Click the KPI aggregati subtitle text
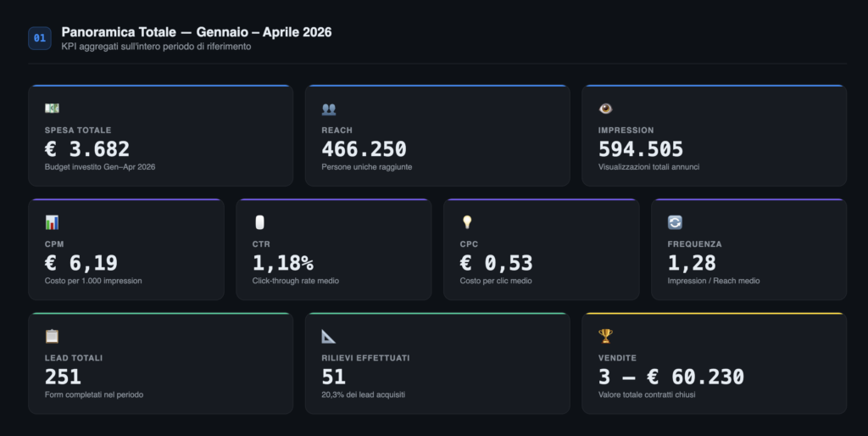 coord(156,47)
